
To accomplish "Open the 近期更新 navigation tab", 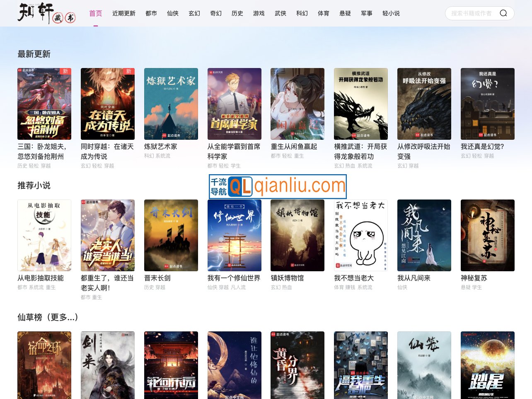I will 123,13.
